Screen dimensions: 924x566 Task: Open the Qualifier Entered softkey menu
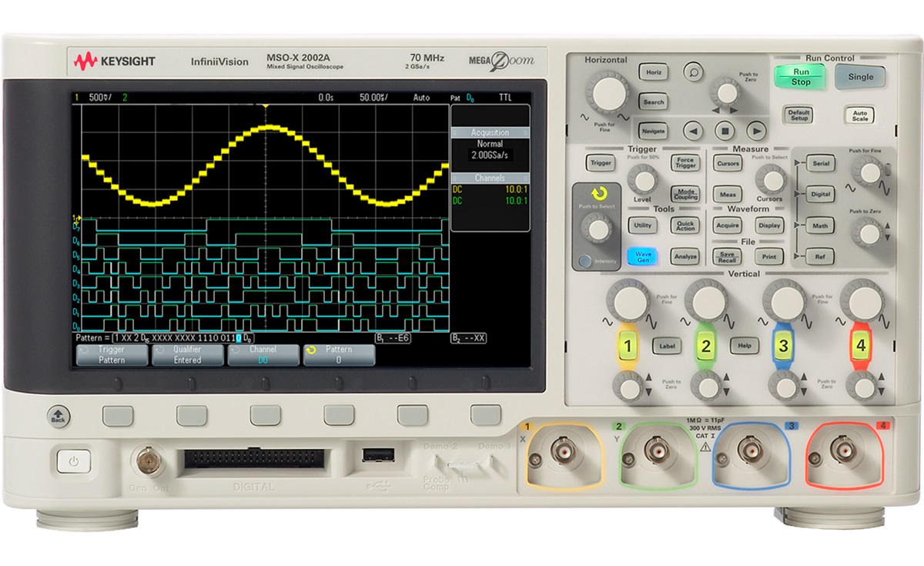pyautogui.click(x=187, y=354)
